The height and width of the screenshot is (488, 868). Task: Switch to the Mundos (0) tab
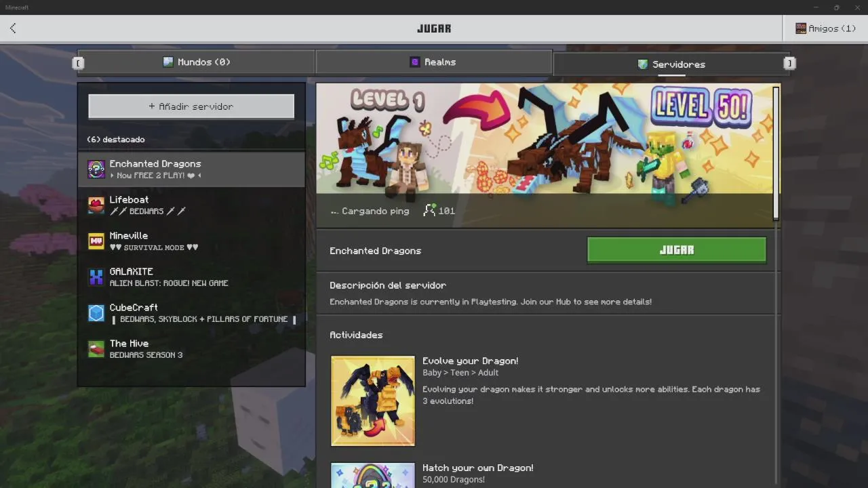(197, 62)
